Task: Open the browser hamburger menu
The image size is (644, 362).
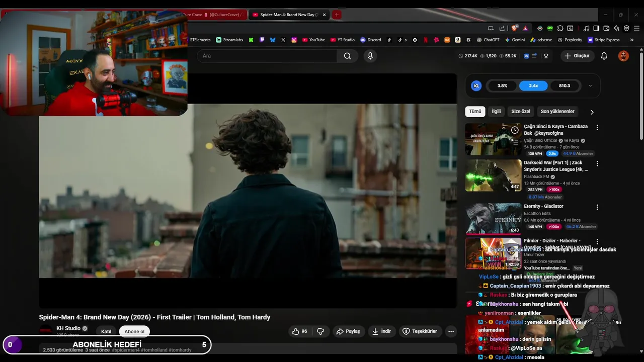Action: pyautogui.click(x=636, y=28)
